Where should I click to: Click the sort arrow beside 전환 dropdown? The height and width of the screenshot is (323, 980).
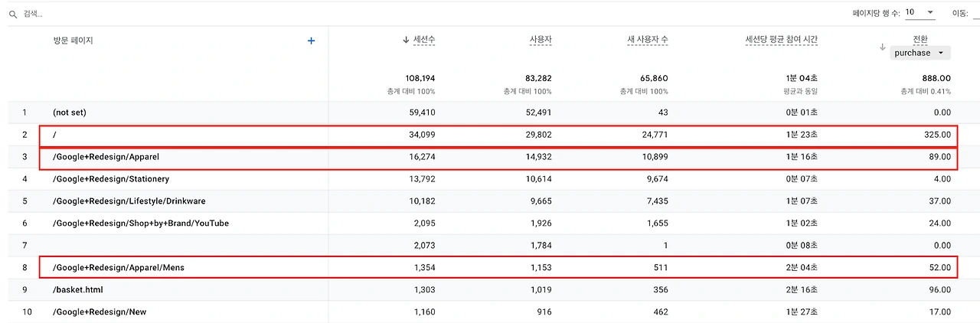click(882, 47)
